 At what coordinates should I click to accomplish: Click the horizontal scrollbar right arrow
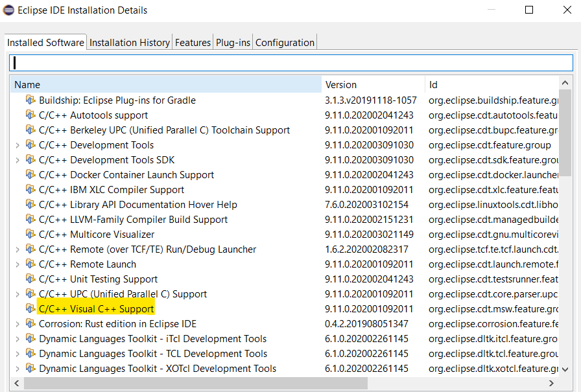click(552, 383)
